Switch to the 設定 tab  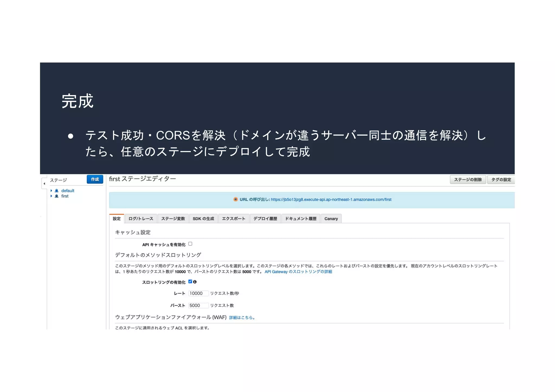[117, 218]
